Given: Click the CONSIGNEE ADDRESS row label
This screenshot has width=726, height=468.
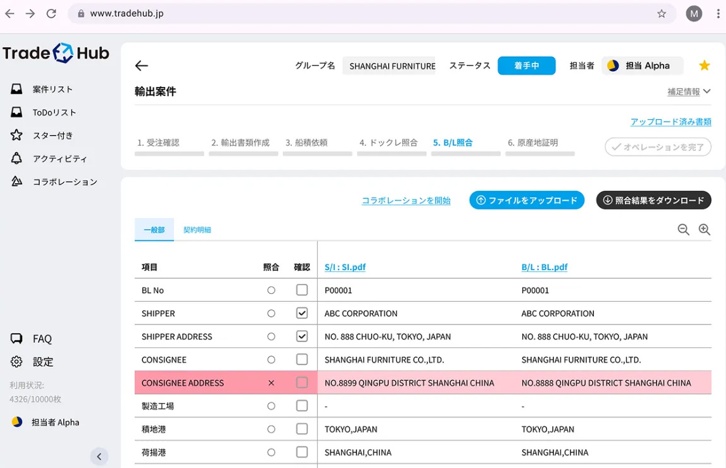Looking at the screenshot, I should [182, 383].
